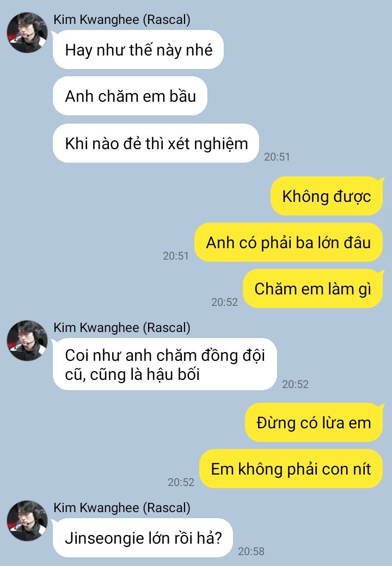
Task: Tap the 'Khi nào đẻ thì xét nghiệm' bubble
Action: [156, 143]
